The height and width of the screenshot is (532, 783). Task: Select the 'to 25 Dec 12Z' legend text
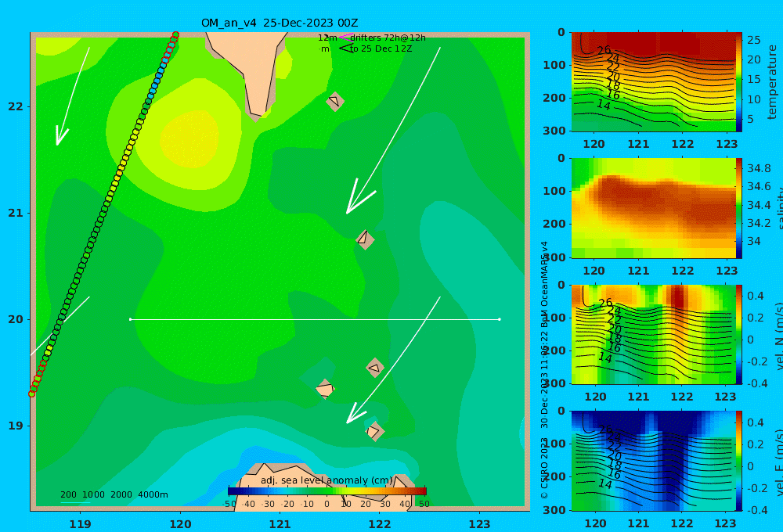coord(381,49)
